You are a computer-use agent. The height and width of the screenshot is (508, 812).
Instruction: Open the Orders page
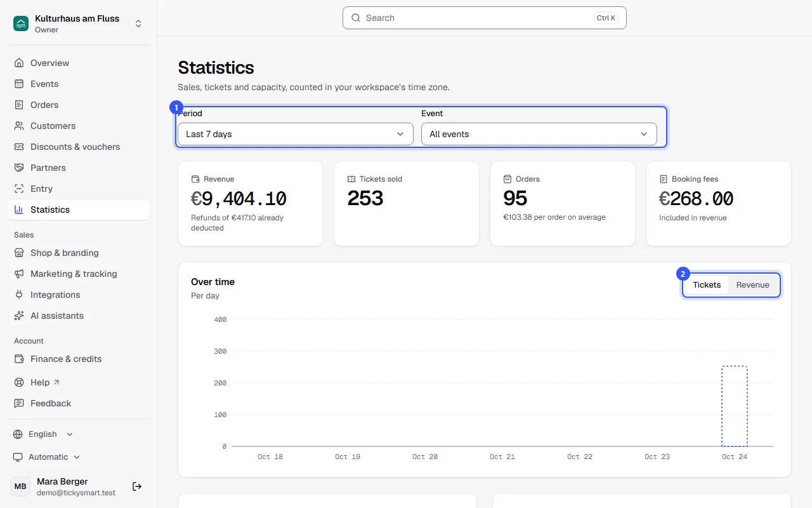(79, 105)
